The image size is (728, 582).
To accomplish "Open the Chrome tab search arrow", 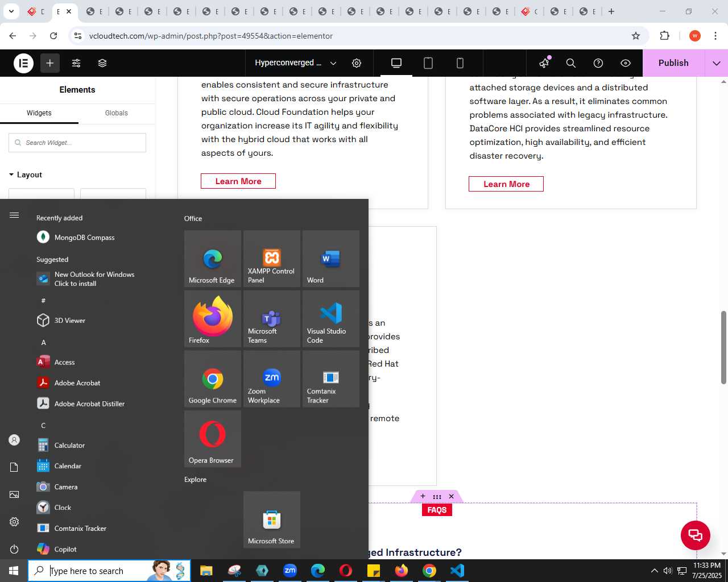I will point(11,11).
